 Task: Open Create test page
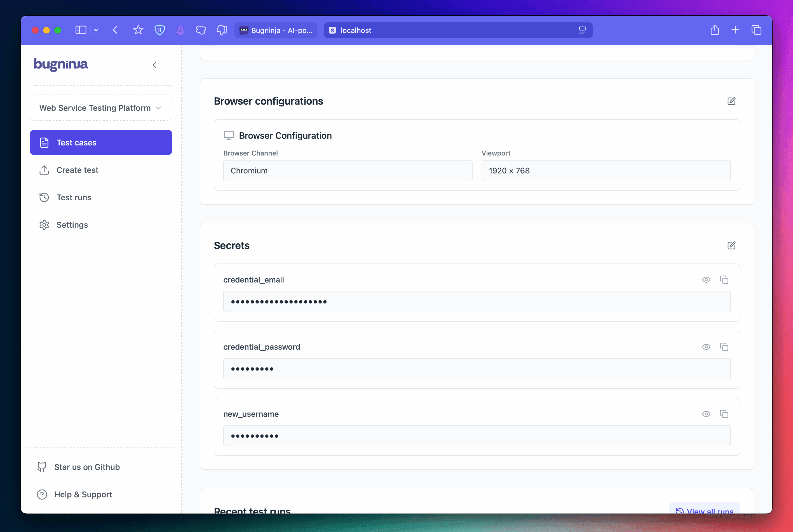click(x=101, y=170)
